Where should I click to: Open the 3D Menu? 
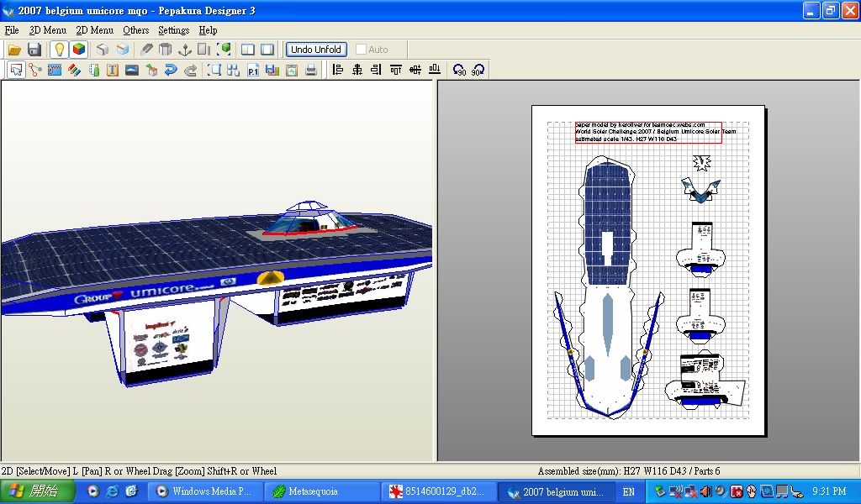point(48,30)
